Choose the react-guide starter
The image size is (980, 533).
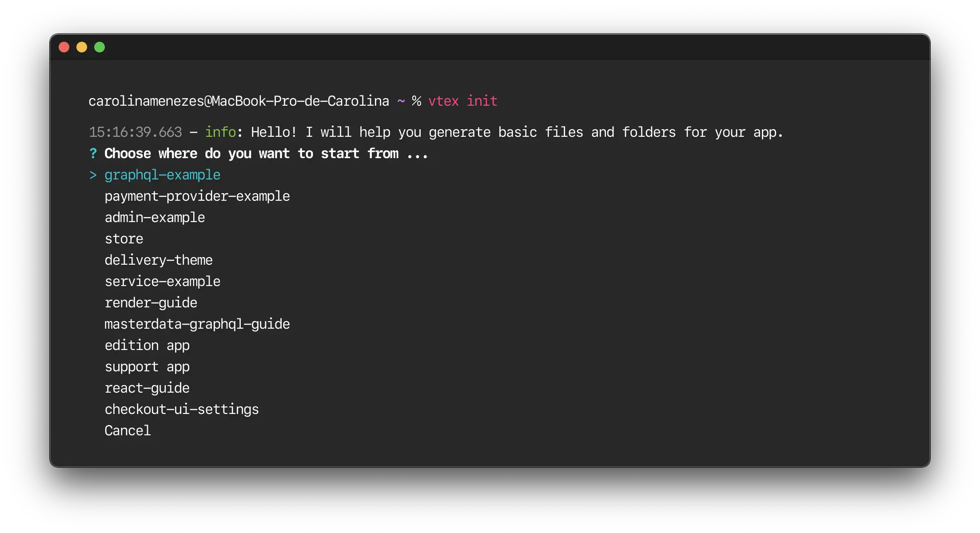click(x=147, y=388)
